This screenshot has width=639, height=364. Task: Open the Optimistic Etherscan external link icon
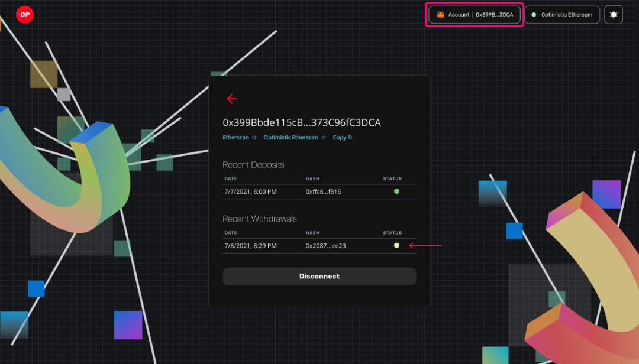point(324,138)
